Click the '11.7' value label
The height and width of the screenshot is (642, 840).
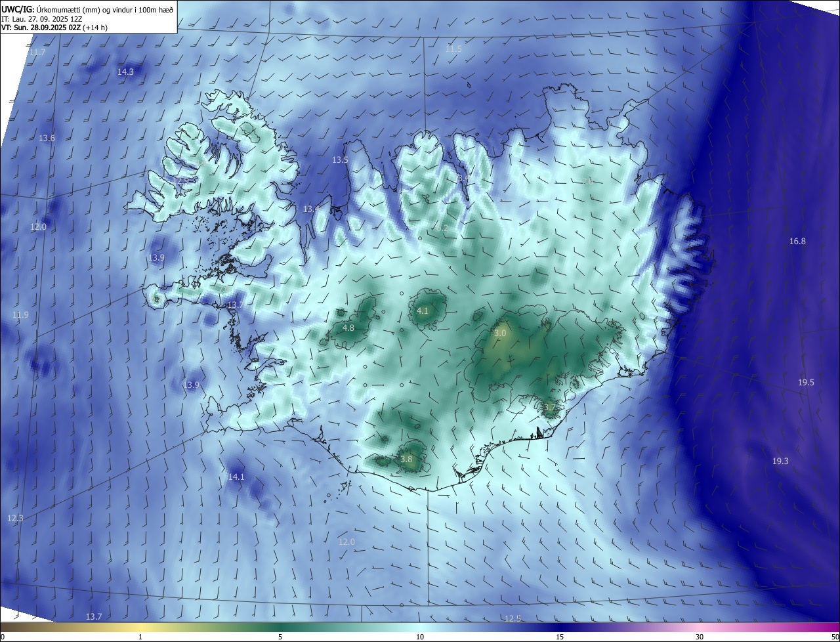pos(37,52)
